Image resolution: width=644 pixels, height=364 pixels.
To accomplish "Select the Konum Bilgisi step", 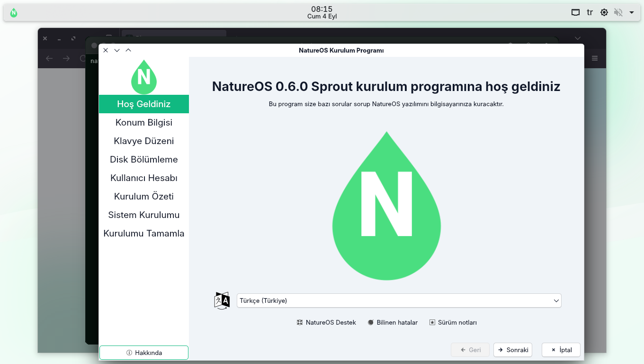I will point(144,122).
